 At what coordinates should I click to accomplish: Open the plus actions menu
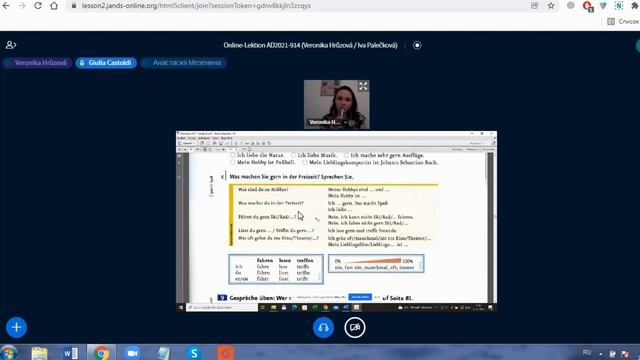(x=16, y=327)
